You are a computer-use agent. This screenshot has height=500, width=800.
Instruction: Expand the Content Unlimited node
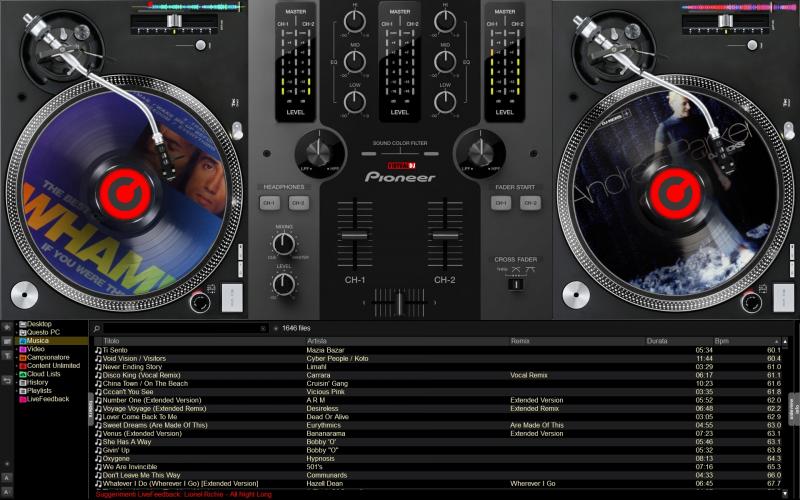coord(17,366)
